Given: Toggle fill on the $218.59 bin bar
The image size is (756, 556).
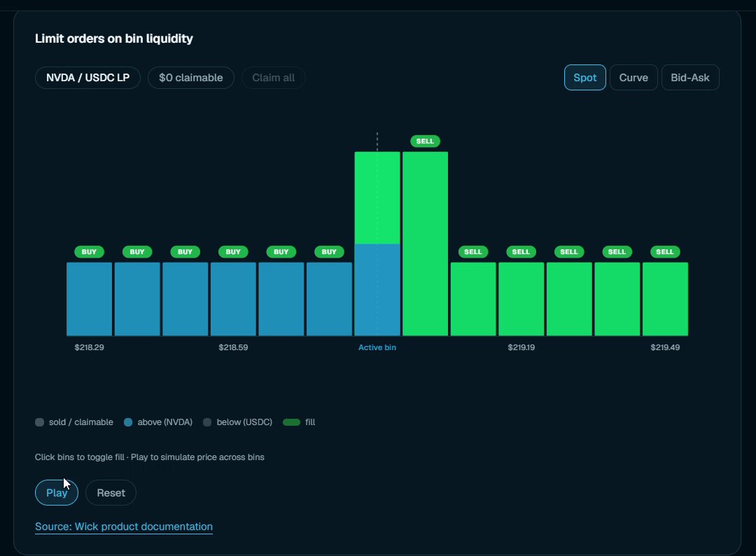Looking at the screenshot, I should click(x=233, y=299).
